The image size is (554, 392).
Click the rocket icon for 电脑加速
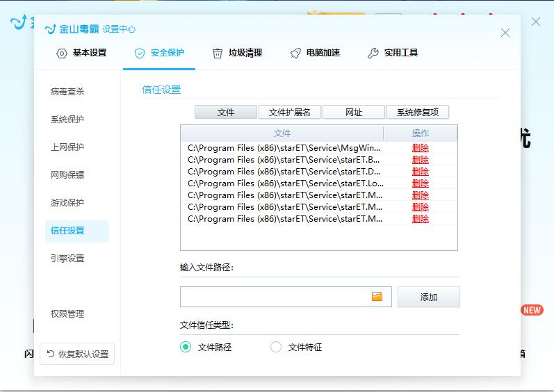click(295, 54)
